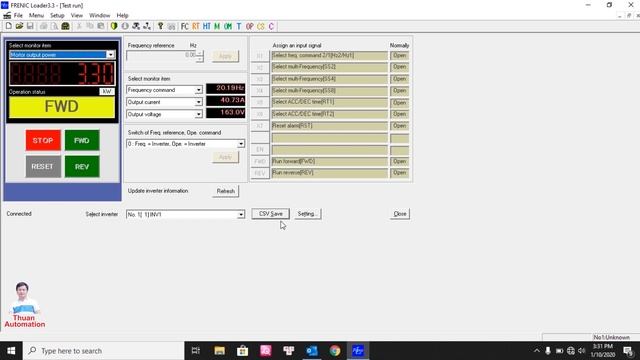Image resolution: width=640 pixels, height=360 pixels.
Task: Click the 'Select freq. command 2/1' signal field
Action: tap(329, 56)
